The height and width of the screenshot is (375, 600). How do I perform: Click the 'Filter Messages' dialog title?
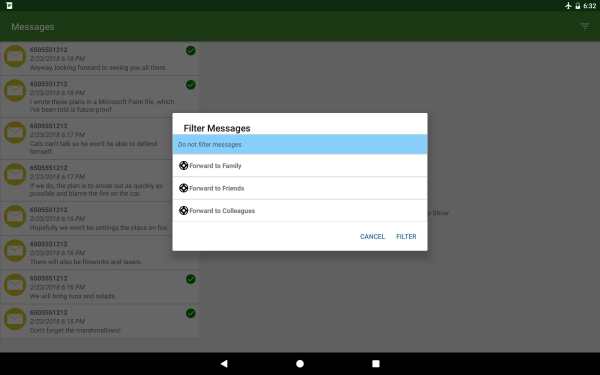(217, 128)
